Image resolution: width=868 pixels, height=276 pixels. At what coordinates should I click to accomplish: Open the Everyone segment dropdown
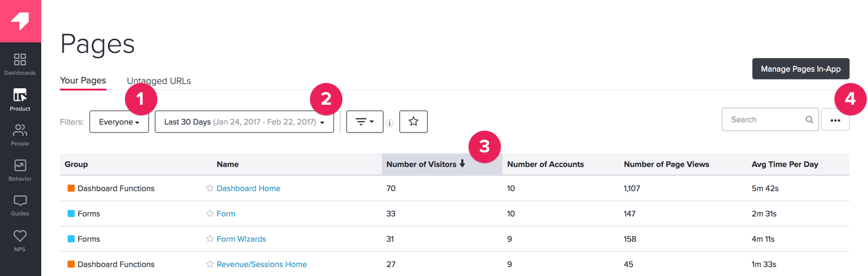[119, 122]
